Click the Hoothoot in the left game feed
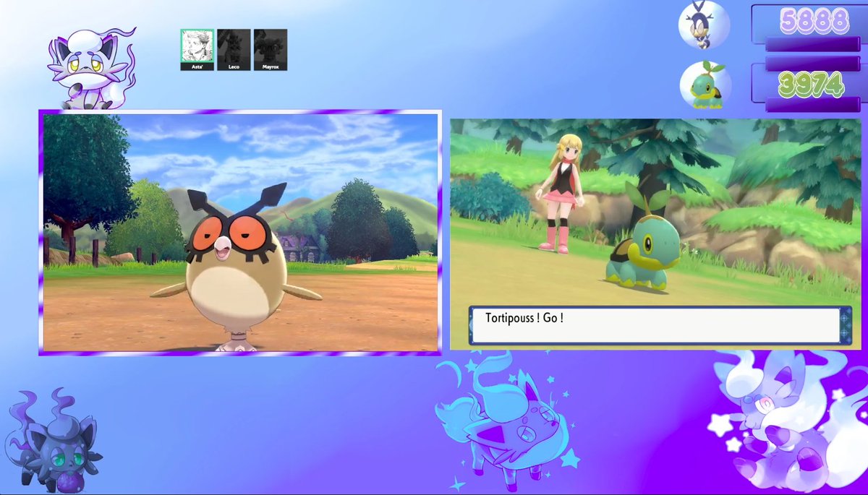Image resolution: width=868 pixels, height=495 pixels. click(x=236, y=266)
